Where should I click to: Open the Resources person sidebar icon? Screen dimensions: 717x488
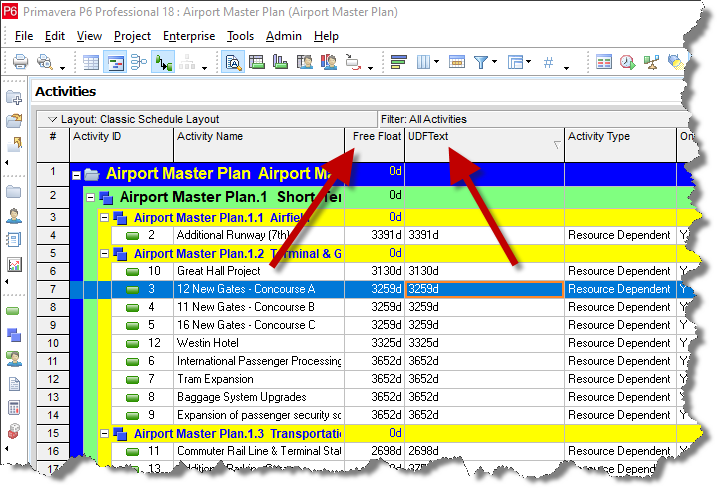pyautogui.click(x=14, y=216)
